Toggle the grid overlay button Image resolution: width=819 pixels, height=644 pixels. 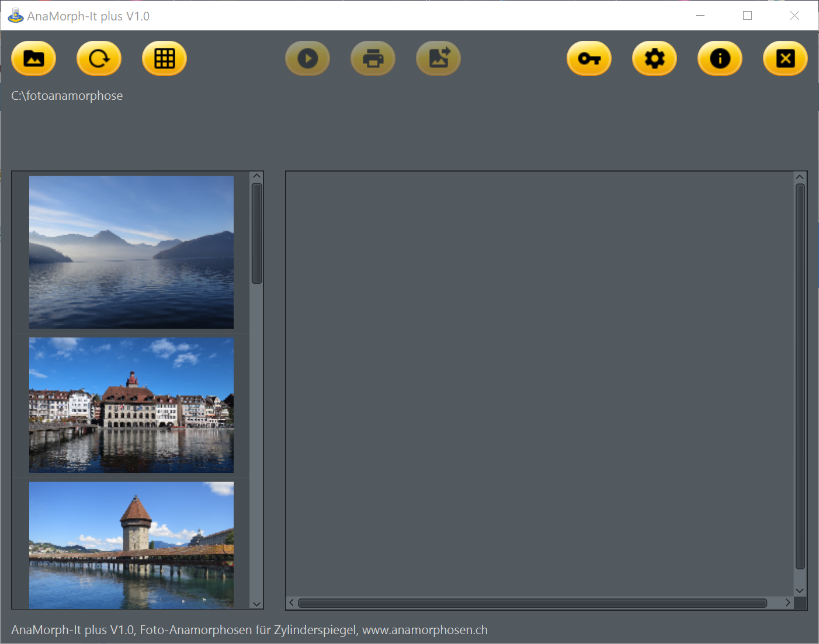click(x=165, y=58)
